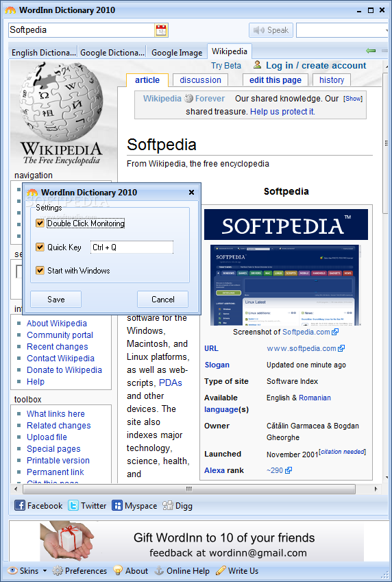Click the Upload file link
The height and width of the screenshot is (582, 392).
pos(47,437)
